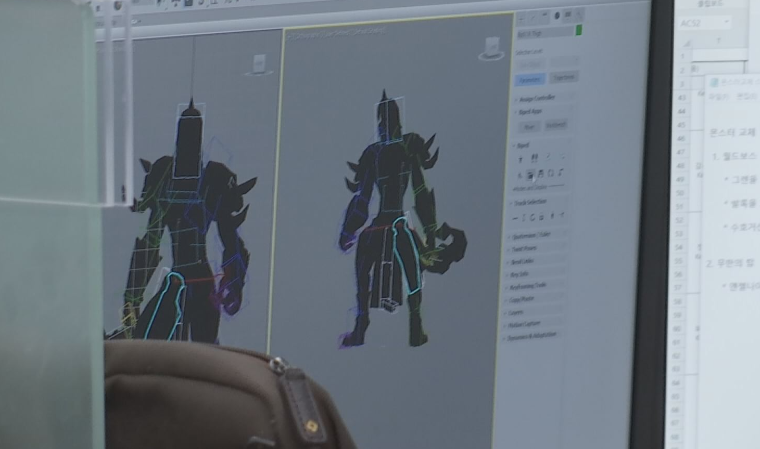The height and width of the screenshot is (449, 760).
Task: Select row header 43 in the spreadsheet
Action: pos(682,98)
